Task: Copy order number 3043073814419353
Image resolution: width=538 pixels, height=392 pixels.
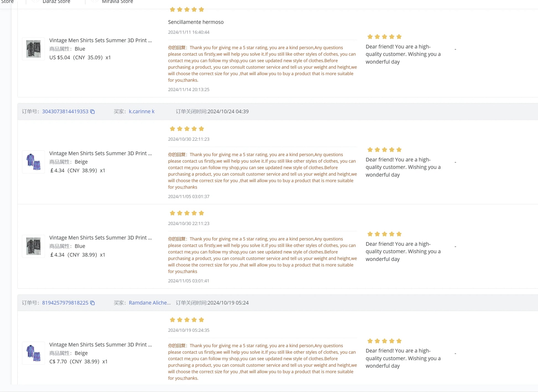Action: click(x=93, y=112)
